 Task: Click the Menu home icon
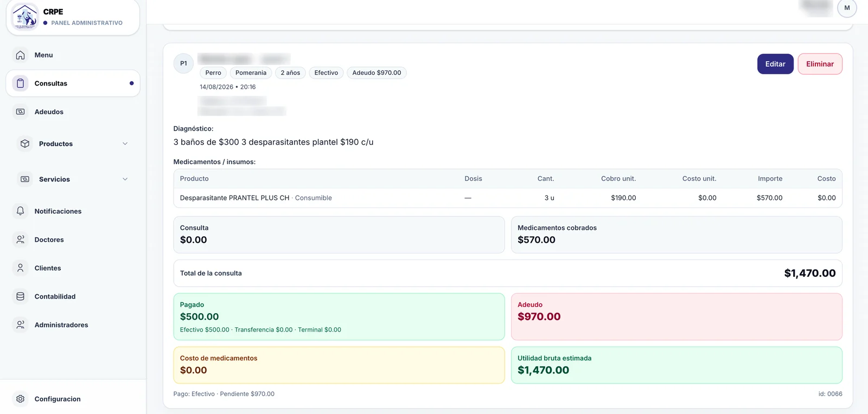click(21, 55)
